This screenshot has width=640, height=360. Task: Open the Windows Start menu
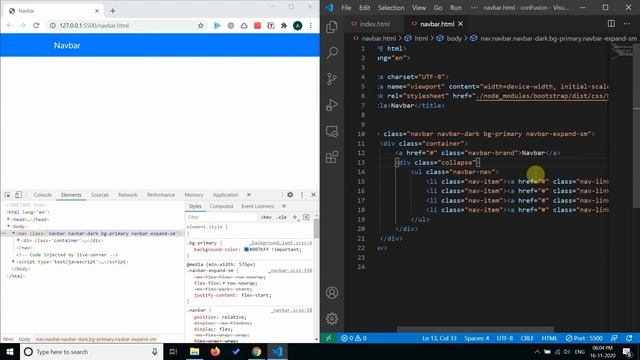pyautogui.click(x=10, y=351)
